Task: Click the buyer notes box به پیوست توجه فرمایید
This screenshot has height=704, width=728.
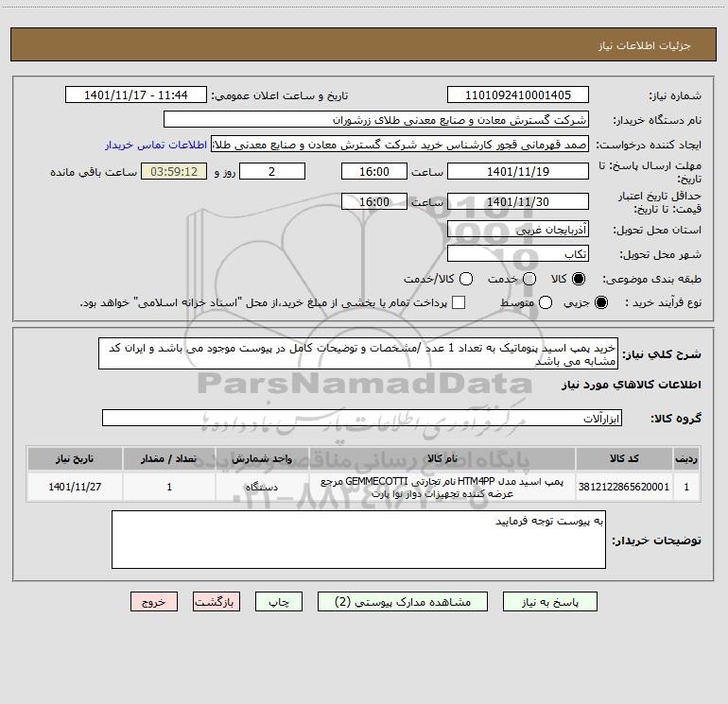Action: [358, 540]
